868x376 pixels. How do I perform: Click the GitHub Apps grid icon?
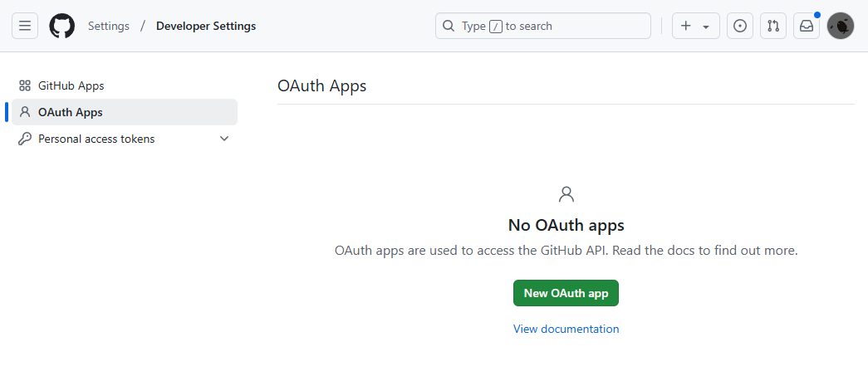[24, 85]
